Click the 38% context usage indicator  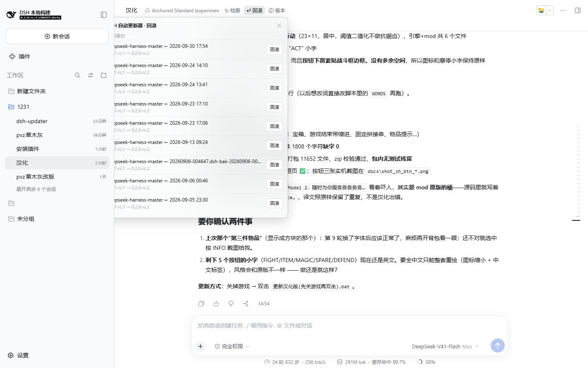pos(426,362)
